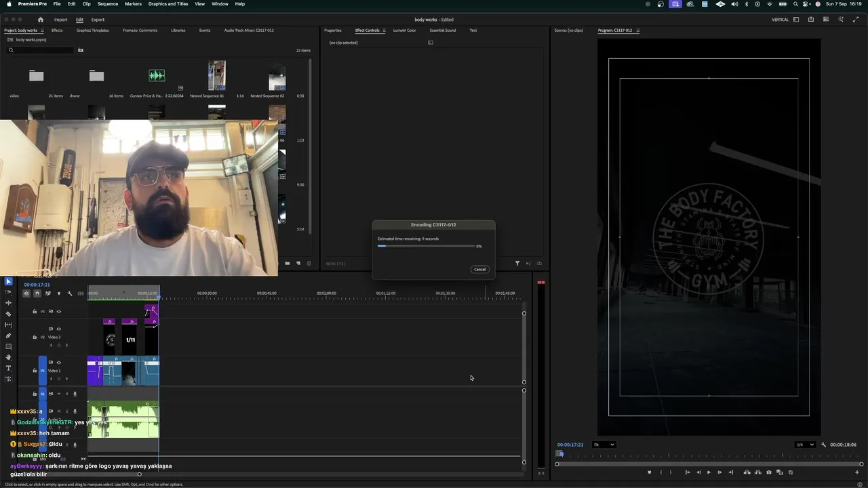Toggle Video 1 track output eye
Screen dimensions: 868x488
click(58, 363)
